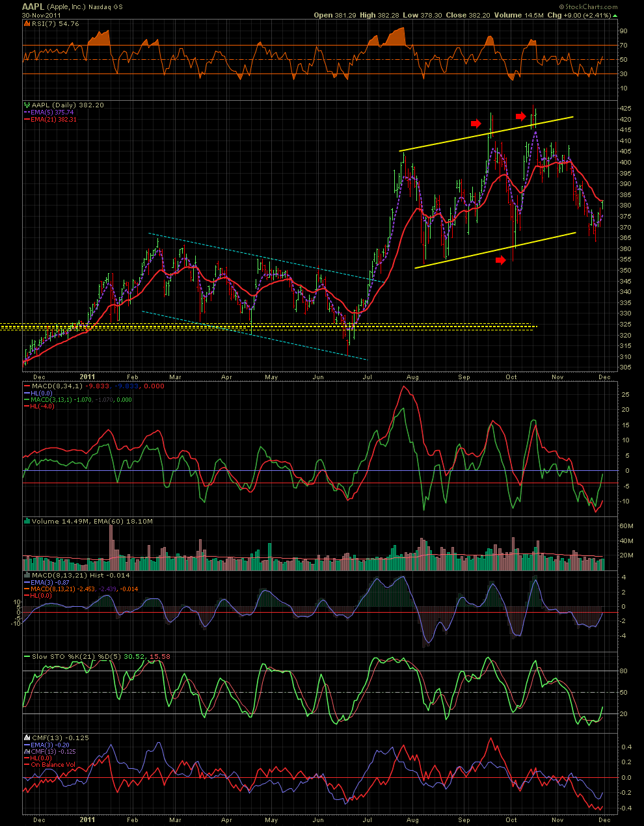Click the Open 381.29 value

pyautogui.click(x=334, y=14)
